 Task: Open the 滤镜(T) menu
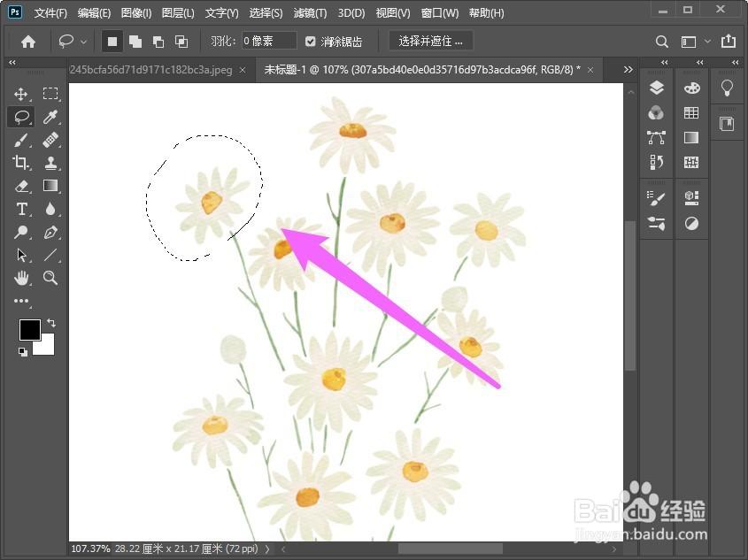pos(310,13)
